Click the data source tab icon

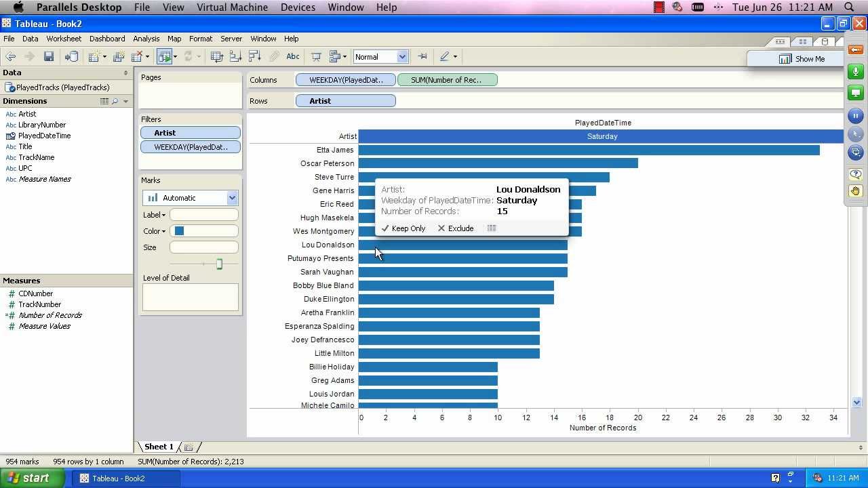pos(825,41)
